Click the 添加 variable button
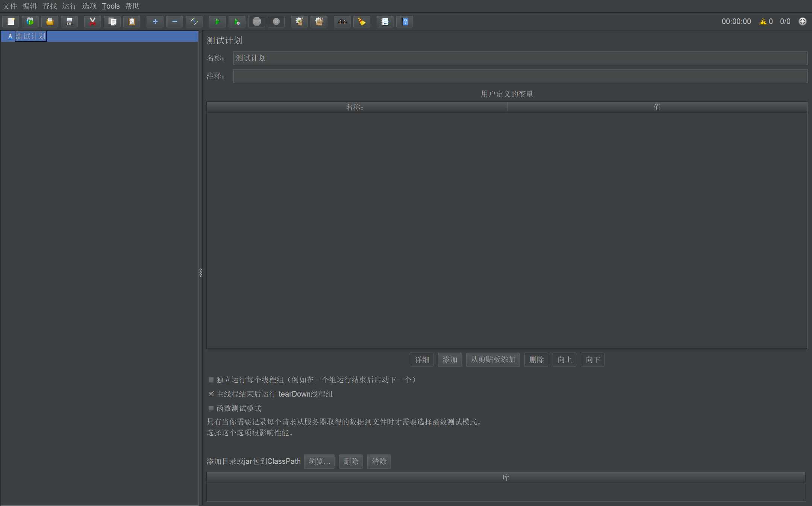 click(450, 360)
